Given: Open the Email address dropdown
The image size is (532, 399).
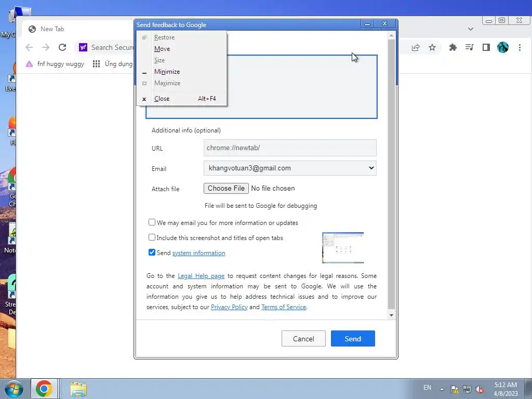Looking at the screenshot, I should point(290,168).
